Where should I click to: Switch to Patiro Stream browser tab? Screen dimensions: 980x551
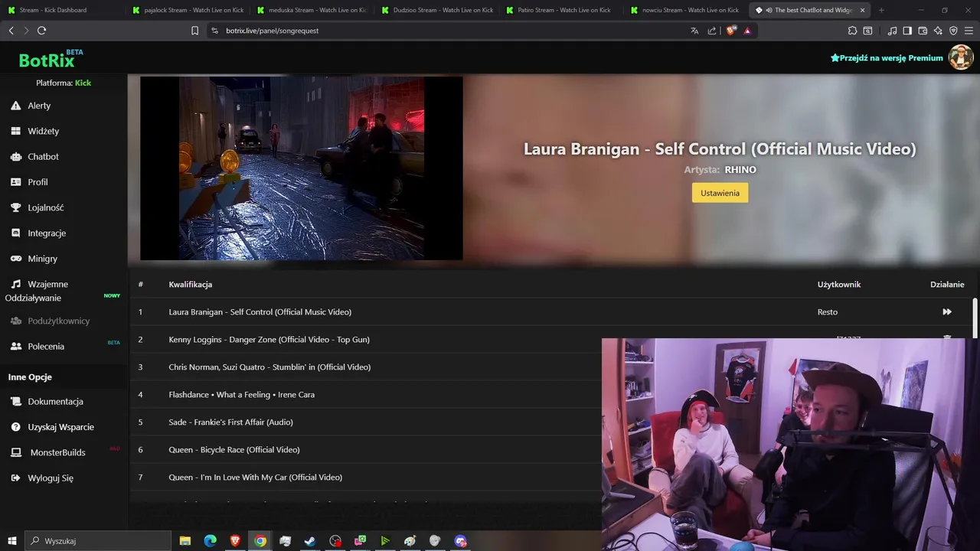[x=561, y=10]
